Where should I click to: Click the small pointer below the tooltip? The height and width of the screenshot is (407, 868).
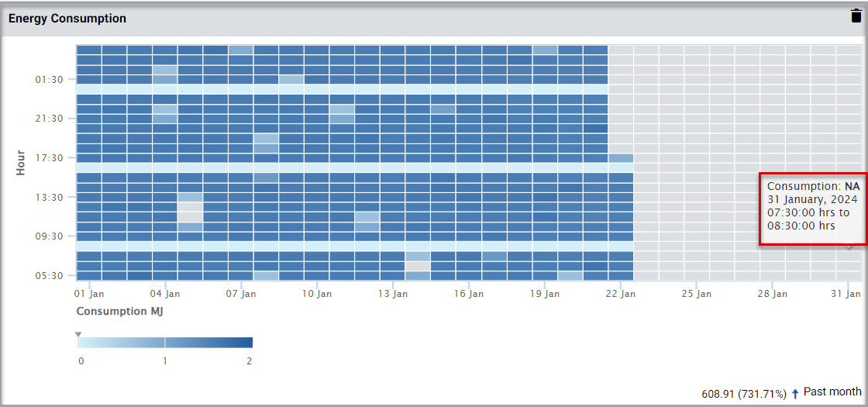(850, 248)
